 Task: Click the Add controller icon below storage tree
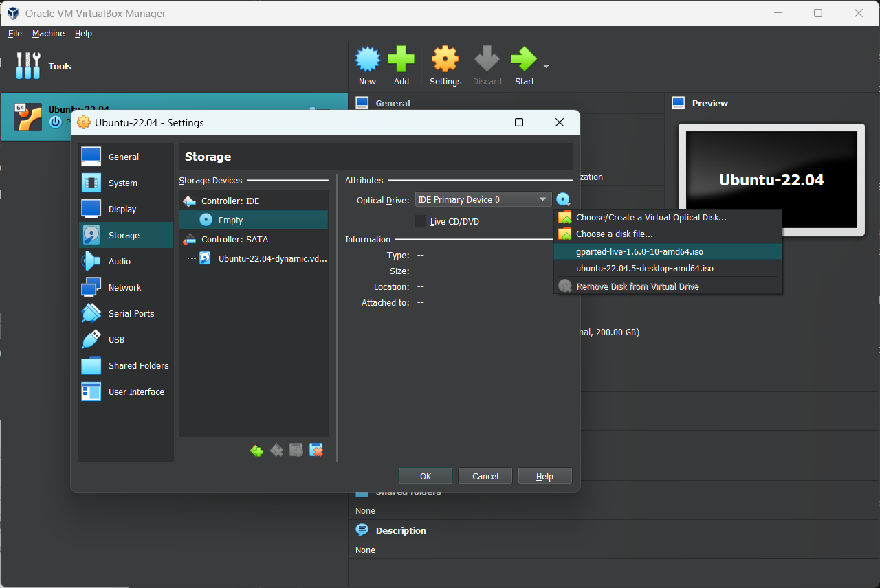coord(256,451)
